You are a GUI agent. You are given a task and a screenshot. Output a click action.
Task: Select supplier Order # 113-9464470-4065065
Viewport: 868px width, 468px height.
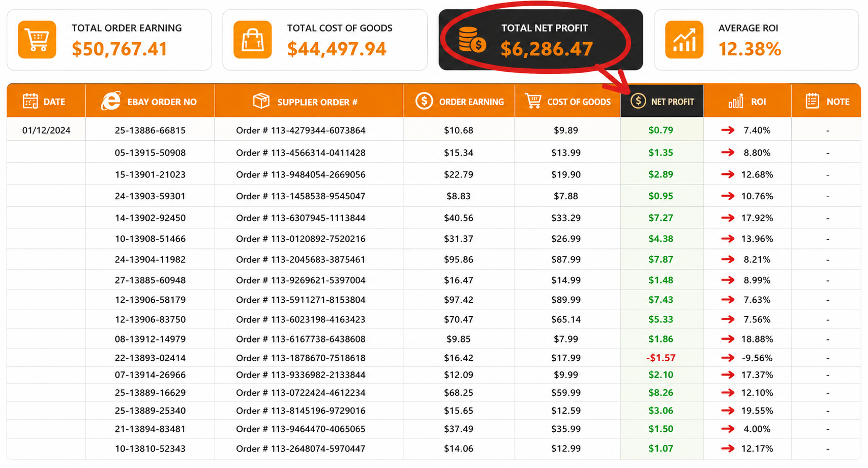coord(301,429)
